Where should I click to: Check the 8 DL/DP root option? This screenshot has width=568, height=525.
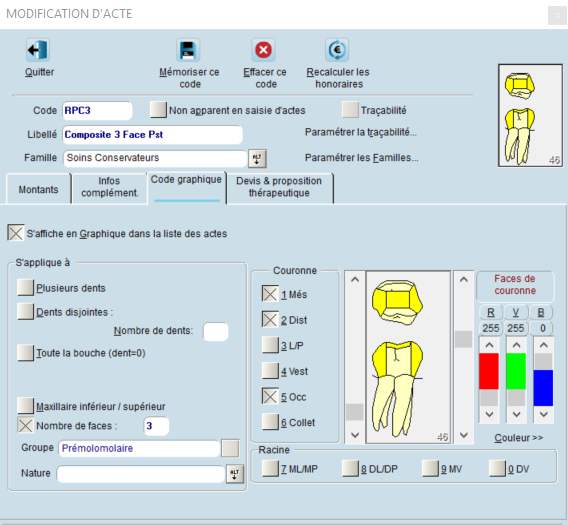350,469
